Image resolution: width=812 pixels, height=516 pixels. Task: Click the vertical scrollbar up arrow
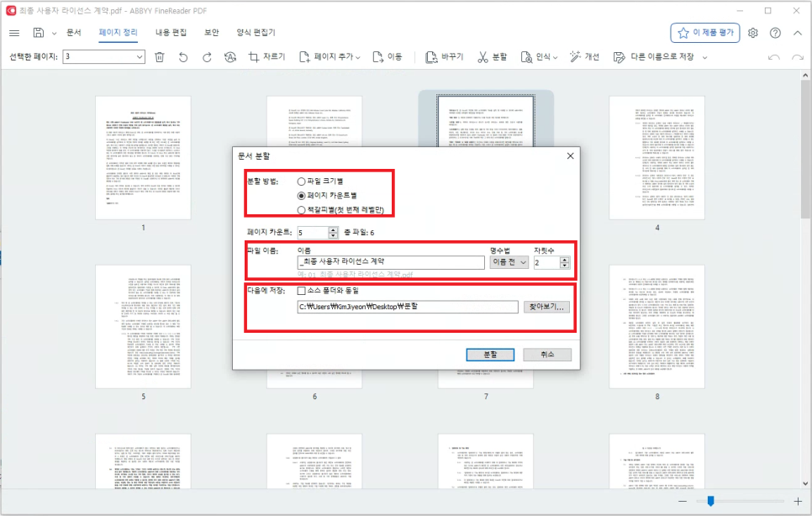(x=805, y=76)
